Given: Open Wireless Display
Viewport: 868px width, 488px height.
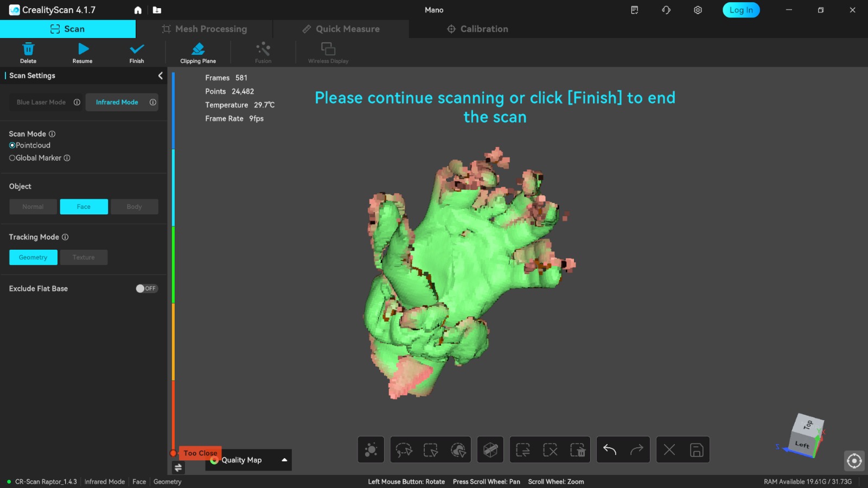Looking at the screenshot, I should point(328,53).
